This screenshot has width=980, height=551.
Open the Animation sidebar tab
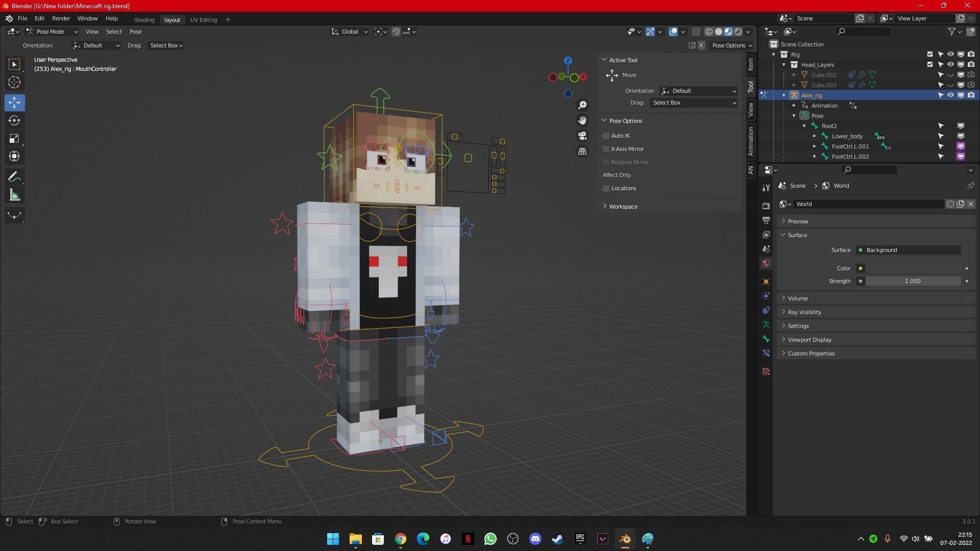[750, 142]
